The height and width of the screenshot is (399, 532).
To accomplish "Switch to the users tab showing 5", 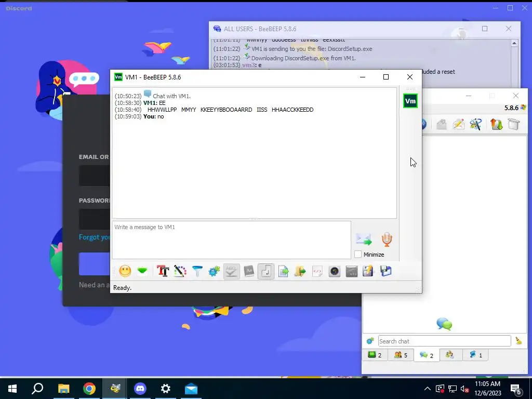I will coord(401,355).
